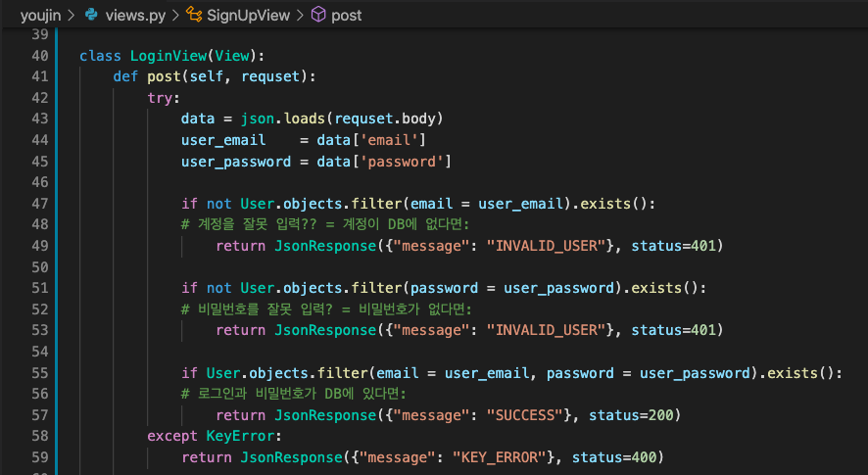
Task: Select views.py in the breadcrumb
Action: click(x=135, y=16)
